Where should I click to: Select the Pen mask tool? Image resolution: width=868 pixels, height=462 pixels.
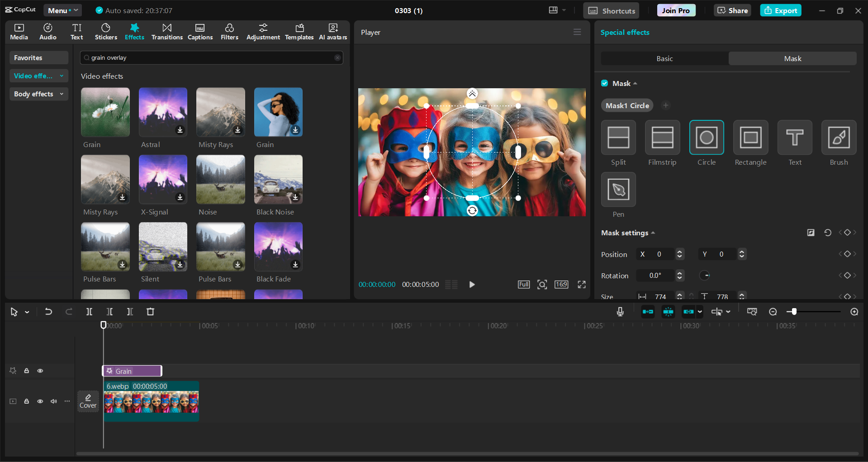pos(618,190)
